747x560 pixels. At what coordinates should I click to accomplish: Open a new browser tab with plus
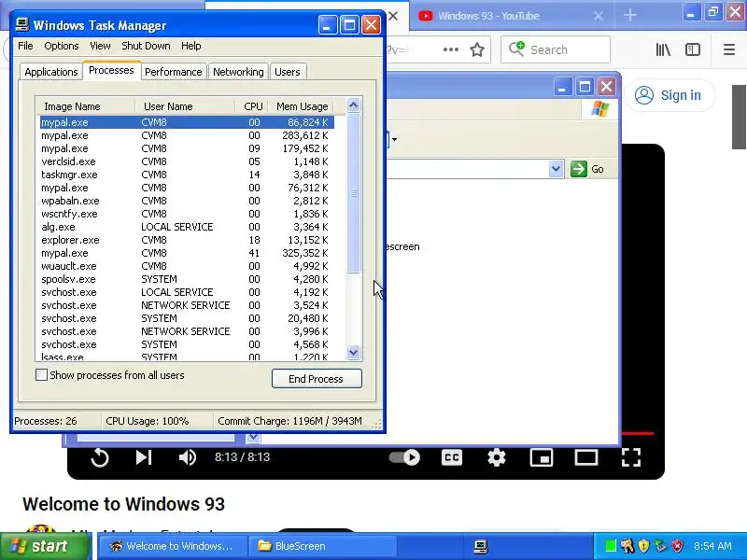[629, 16]
